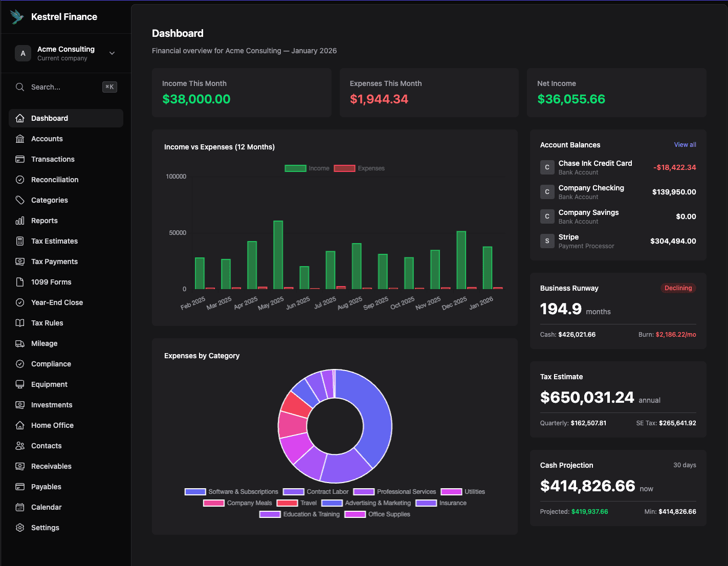Screen dimensions: 728x566
Task: Open the search magnifier icon
Action: [x=20, y=87]
